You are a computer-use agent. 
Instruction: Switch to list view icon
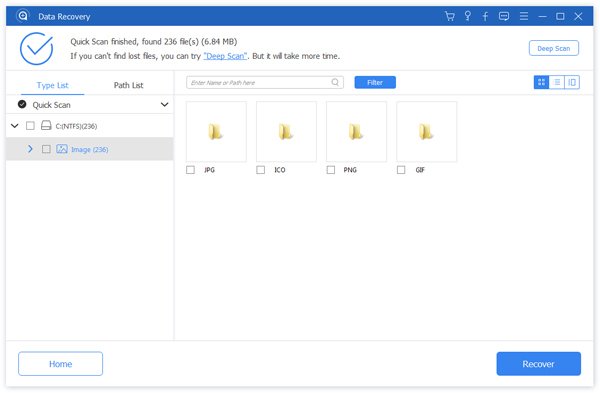(557, 82)
